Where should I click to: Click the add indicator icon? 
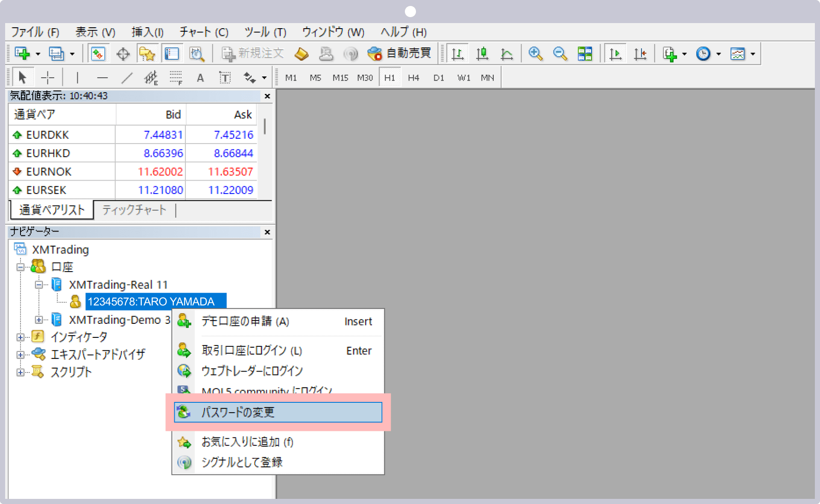670,54
